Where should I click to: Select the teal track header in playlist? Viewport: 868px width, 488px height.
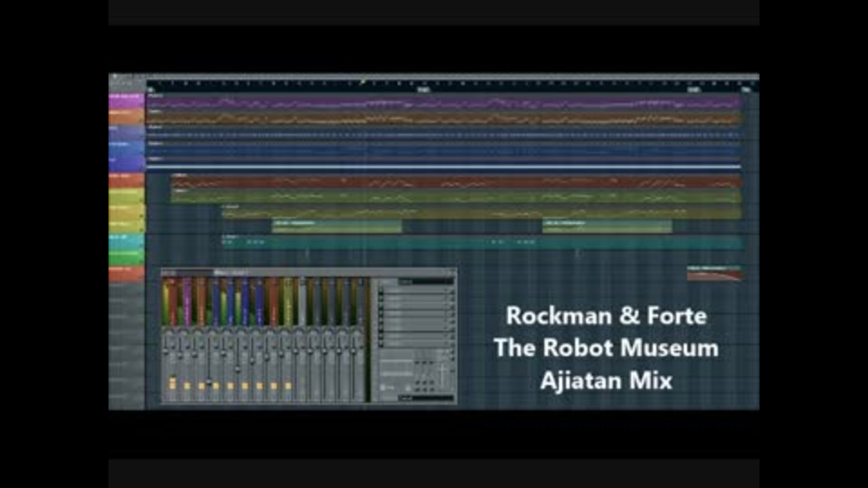tap(127, 241)
